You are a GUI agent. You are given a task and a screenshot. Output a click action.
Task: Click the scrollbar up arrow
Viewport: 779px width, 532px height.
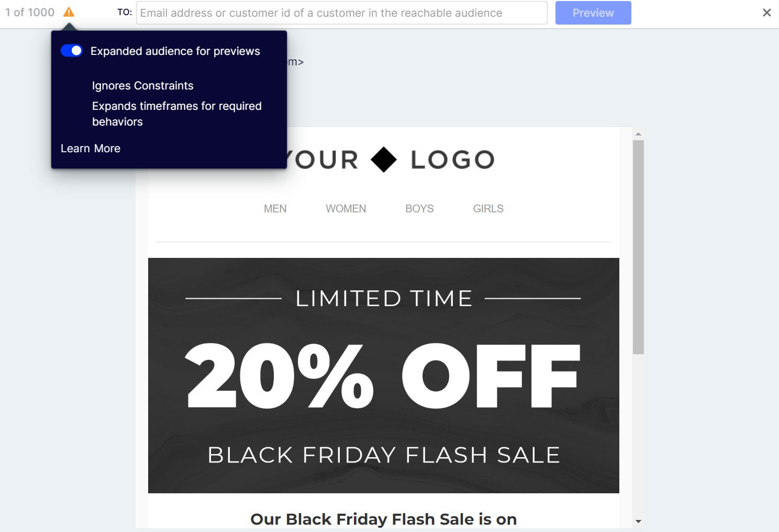638,134
